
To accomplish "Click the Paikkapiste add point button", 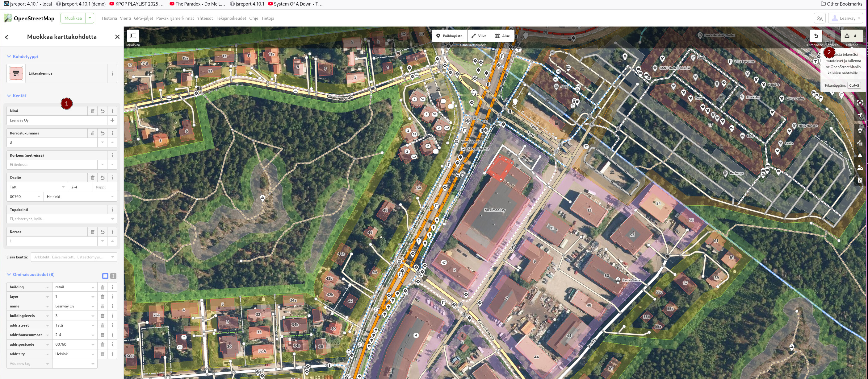I will click(x=449, y=36).
